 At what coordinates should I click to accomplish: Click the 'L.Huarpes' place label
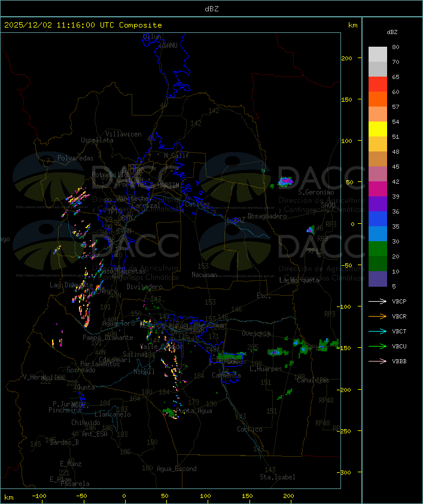266,369
